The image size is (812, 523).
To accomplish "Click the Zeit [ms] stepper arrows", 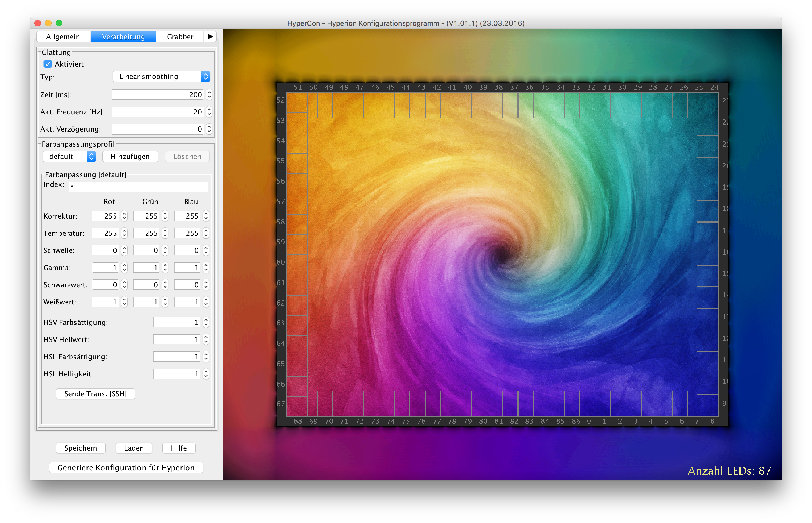I will pos(209,95).
